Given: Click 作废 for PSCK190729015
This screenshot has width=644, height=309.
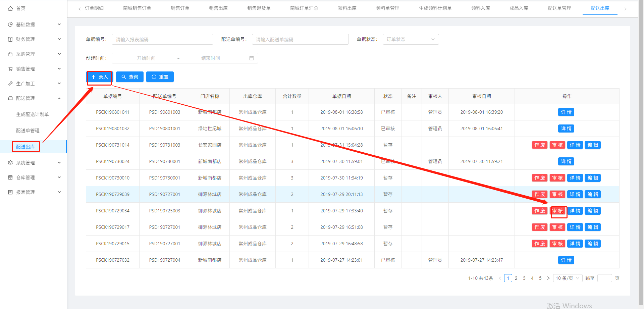Looking at the screenshot, I should pos(540,244).
